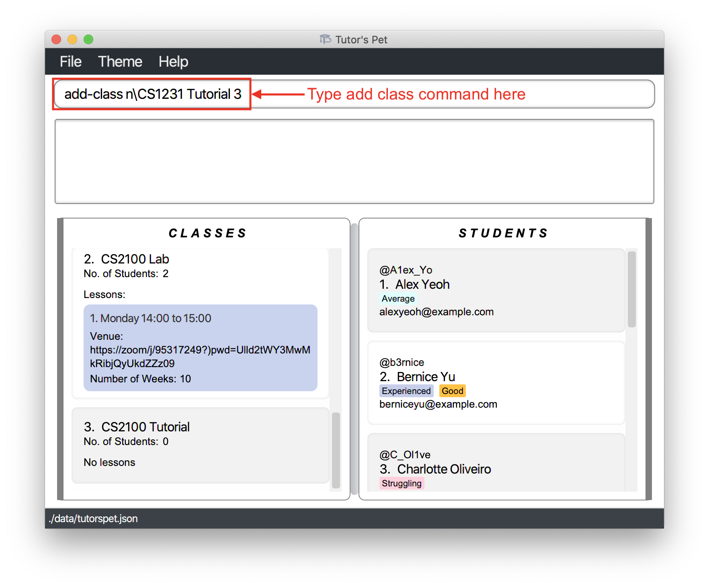This screenshot has width=709, height=588.
Task: Click No. of Students: 0 text
Action: coord(126,441)
